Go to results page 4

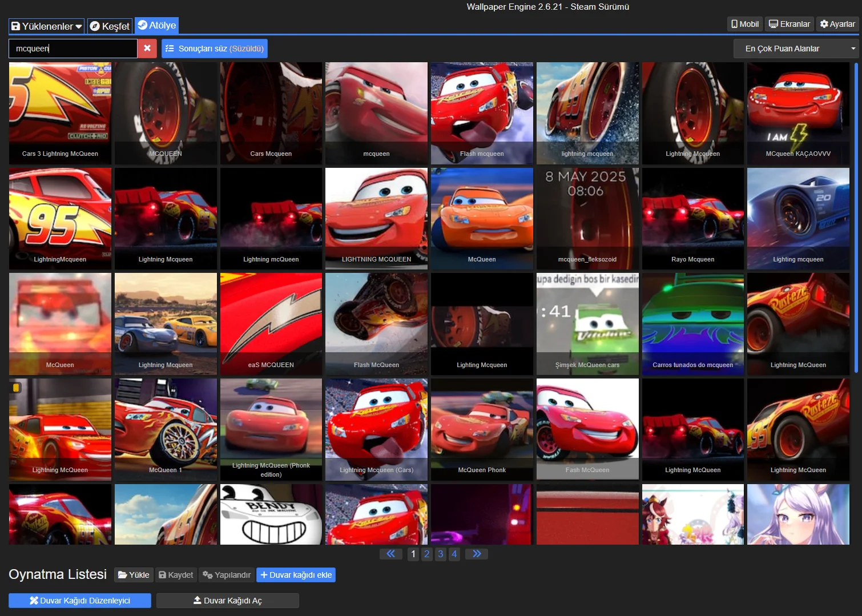pos(454,554)
